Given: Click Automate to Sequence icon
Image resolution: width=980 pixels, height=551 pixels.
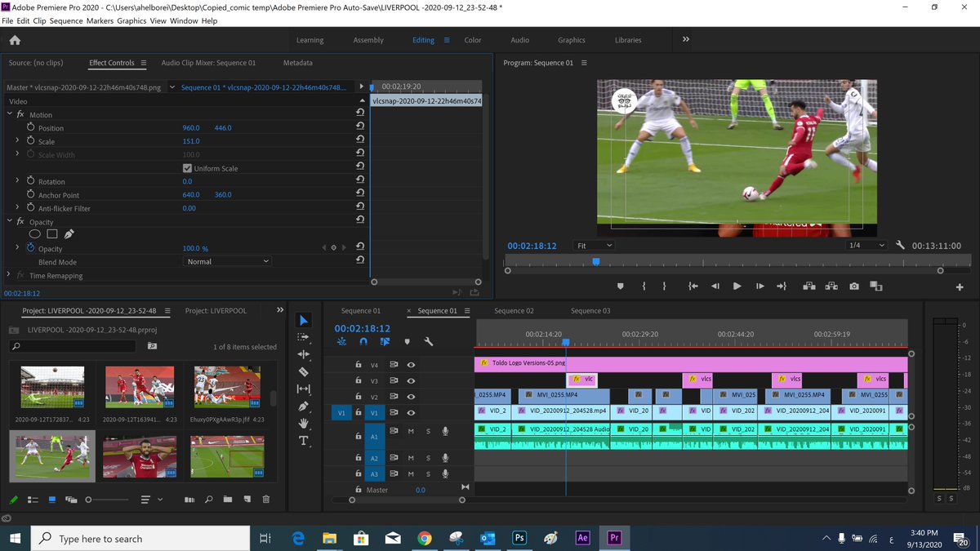Looking at the screenshot, I should click(x=189, y=499).
